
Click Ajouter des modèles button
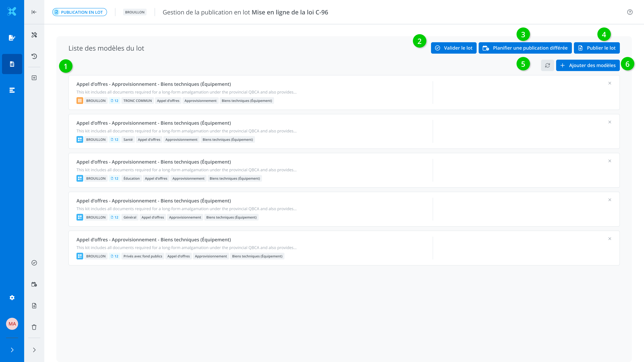(588, 66)
